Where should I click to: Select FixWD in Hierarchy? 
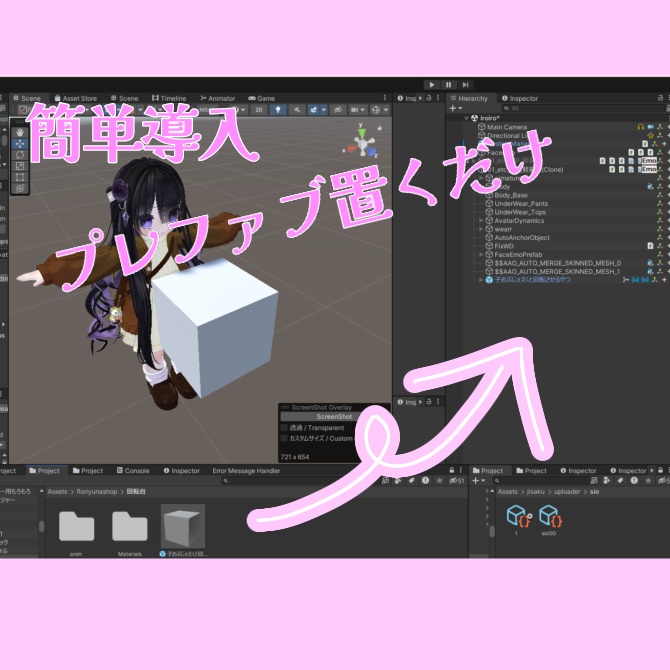(x=504, y=246)
